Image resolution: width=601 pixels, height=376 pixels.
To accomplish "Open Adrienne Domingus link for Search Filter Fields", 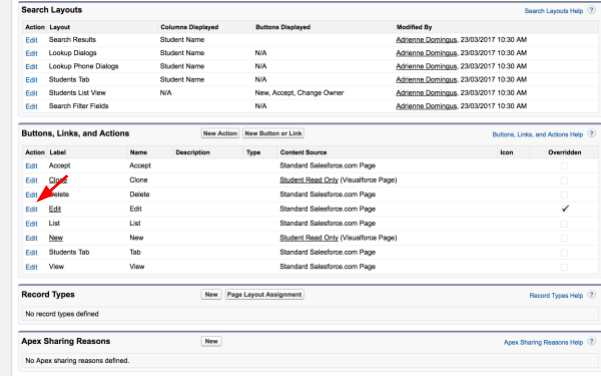I will coord(426,106).
